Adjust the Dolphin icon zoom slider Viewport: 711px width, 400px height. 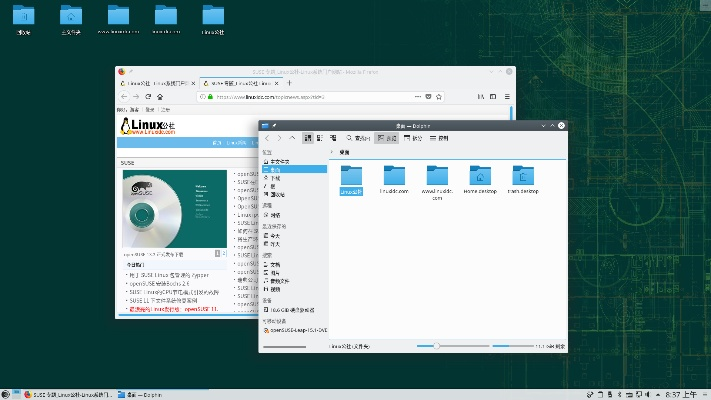click(436, 346)
